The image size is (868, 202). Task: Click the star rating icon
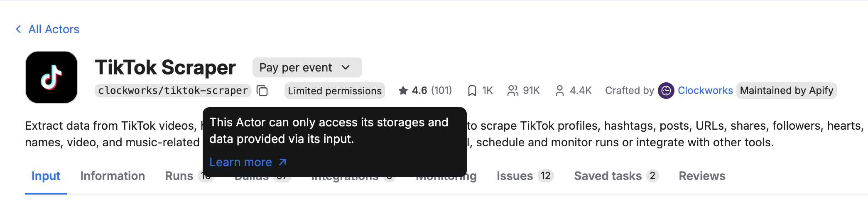403,91
